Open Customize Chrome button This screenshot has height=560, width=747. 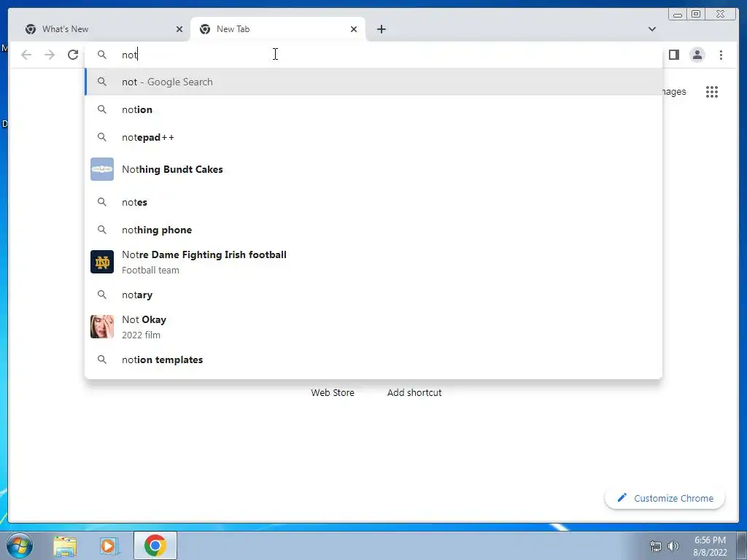point(665,498)
